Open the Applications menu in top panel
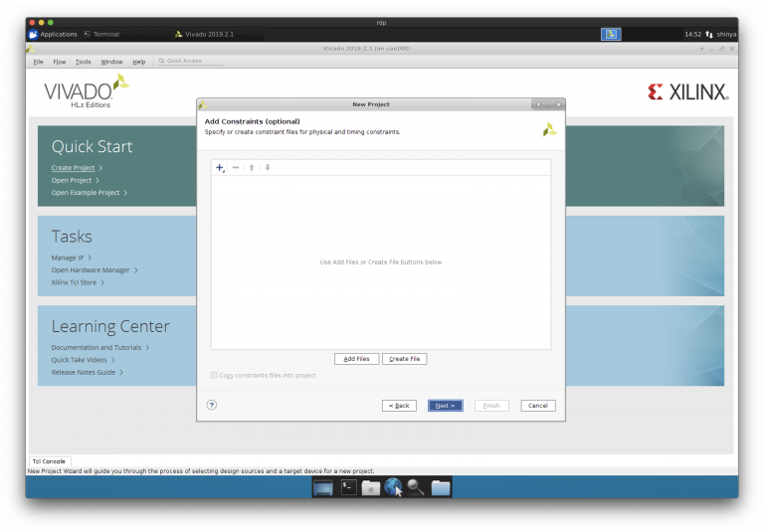764x532 pixels. point(53,34)
